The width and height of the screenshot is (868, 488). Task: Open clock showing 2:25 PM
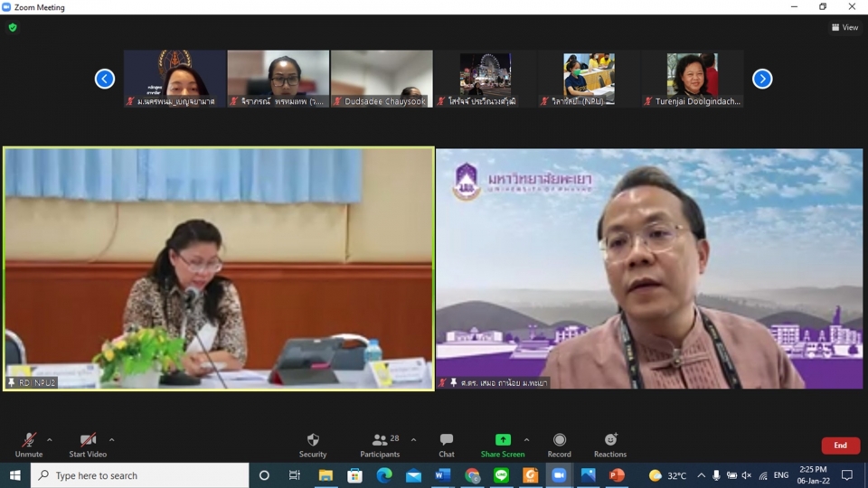tap(813, 475)
